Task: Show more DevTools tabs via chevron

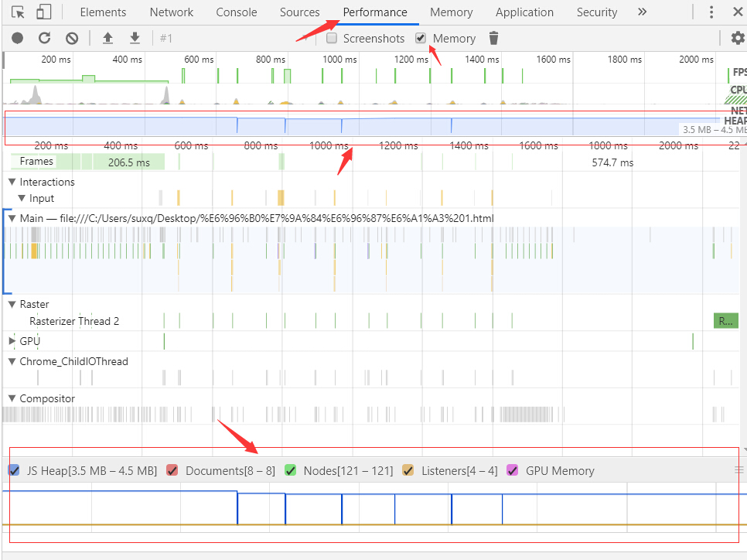Action: (642, 12)
